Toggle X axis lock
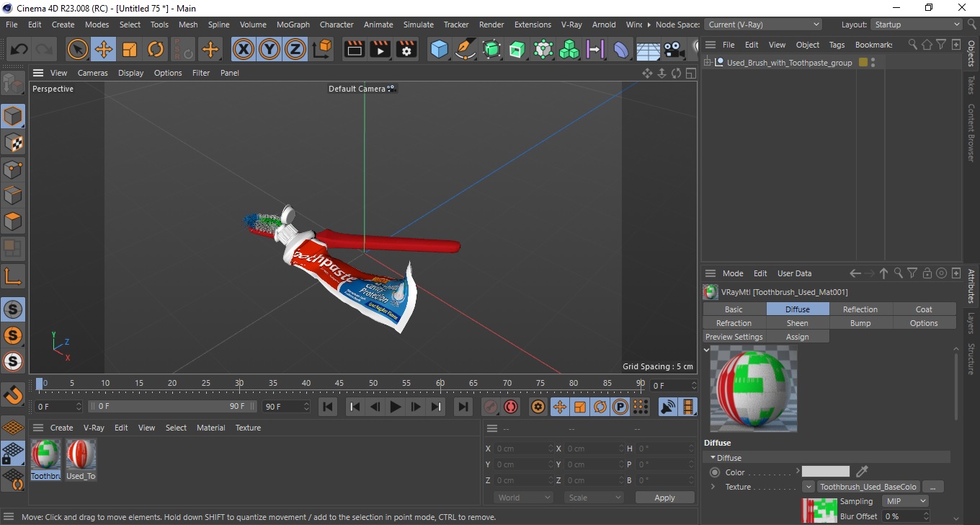This screenshot has width=980, height=525. [244, 50]
